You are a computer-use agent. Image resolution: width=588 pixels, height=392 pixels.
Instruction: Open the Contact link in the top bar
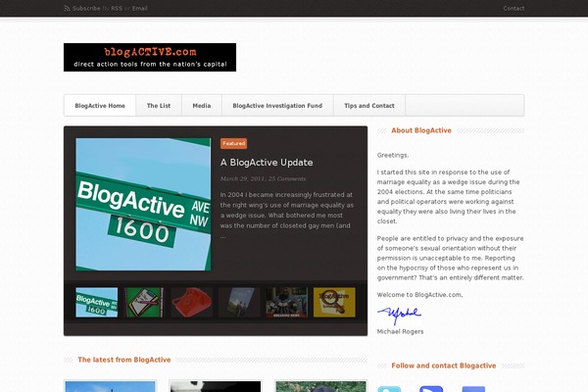(514, 8)
